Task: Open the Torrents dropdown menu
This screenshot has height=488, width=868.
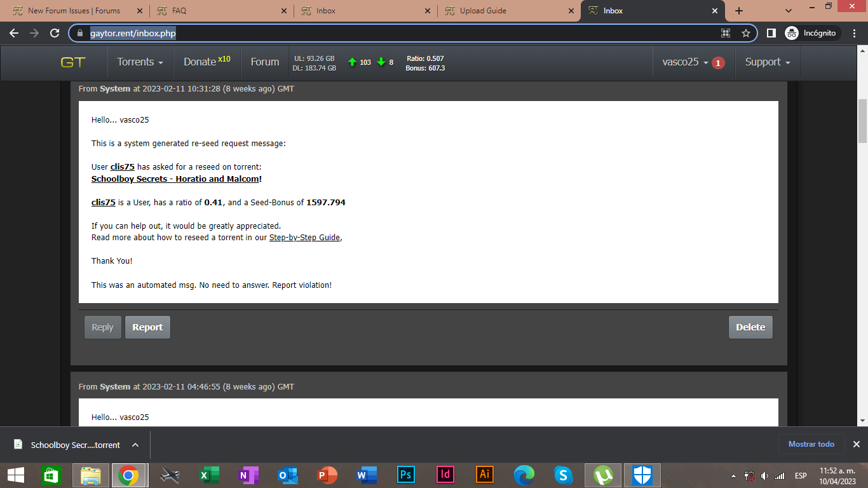Action: coord(139,62)
